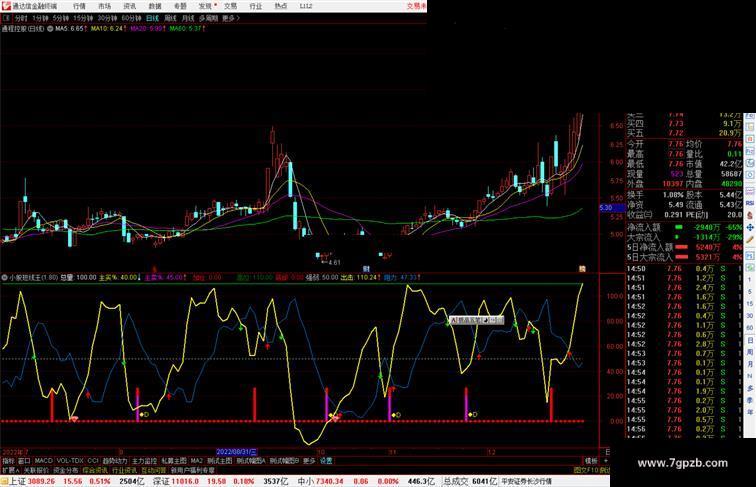
Task: Open the 数据 menu
Action: tap(155, 6)
